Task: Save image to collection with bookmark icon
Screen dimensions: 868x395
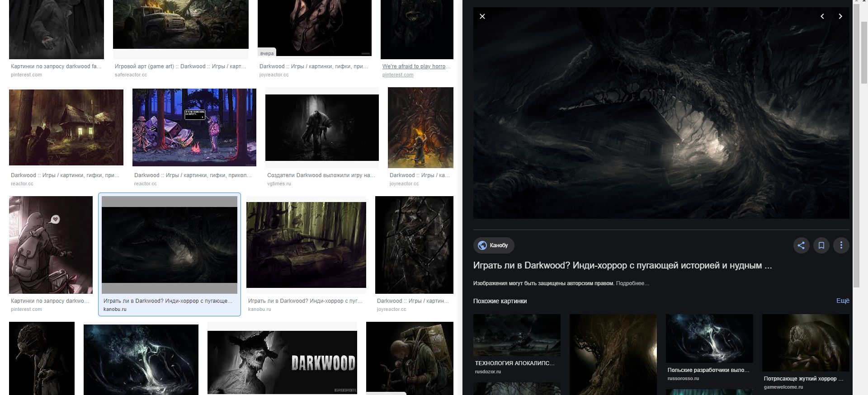Action: click(821, 245)
